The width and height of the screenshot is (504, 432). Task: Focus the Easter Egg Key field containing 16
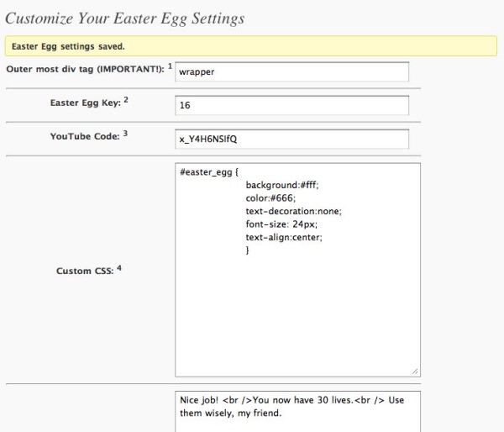pos(291,106)
